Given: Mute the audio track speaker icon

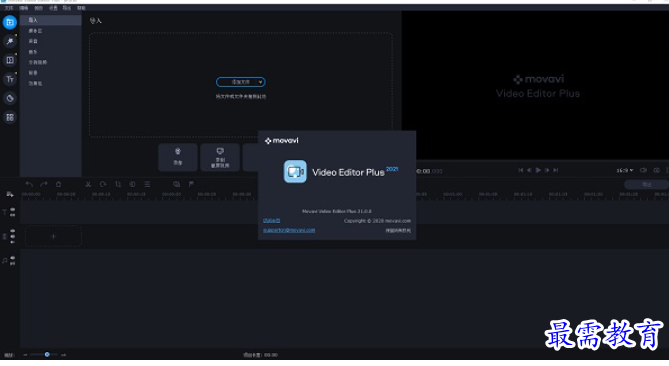Looking at the screenshot, I should 12,258.
